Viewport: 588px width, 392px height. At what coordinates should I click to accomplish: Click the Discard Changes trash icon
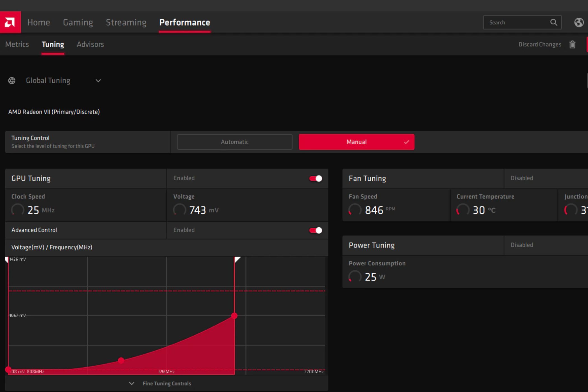pos(572,45)
